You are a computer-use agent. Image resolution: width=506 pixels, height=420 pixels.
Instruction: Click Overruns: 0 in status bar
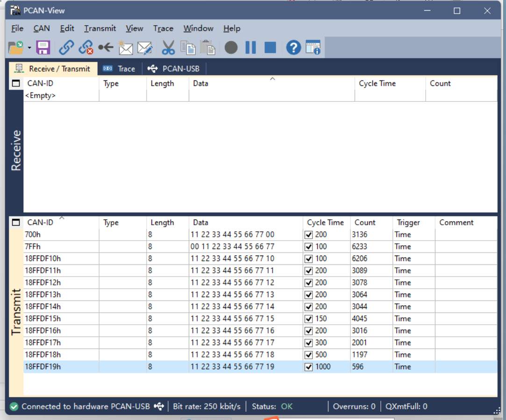(x=354, y=406)
